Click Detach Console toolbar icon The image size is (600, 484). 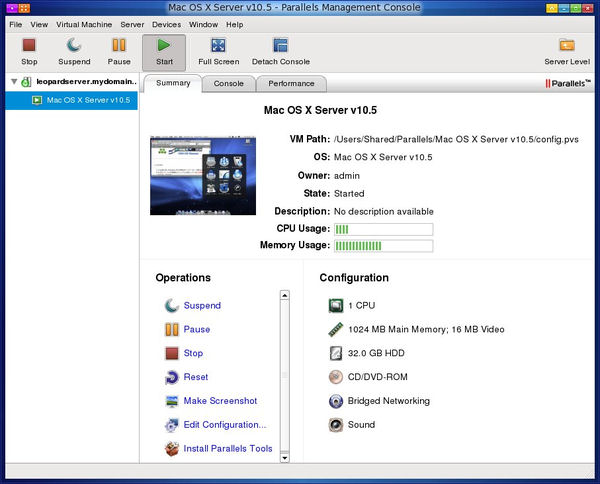(280, 45)
